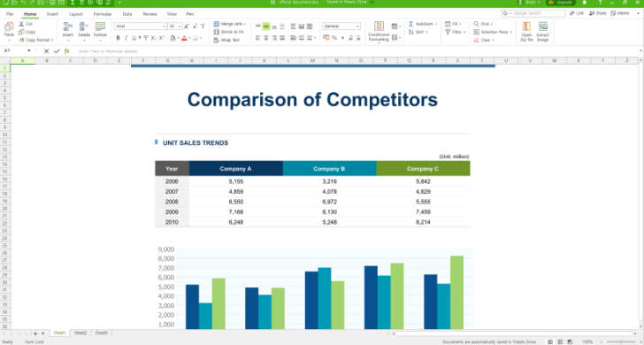The image size is (644, 345).
Task: Toggle Shrink to Fit
Action: tap(229, 32)
